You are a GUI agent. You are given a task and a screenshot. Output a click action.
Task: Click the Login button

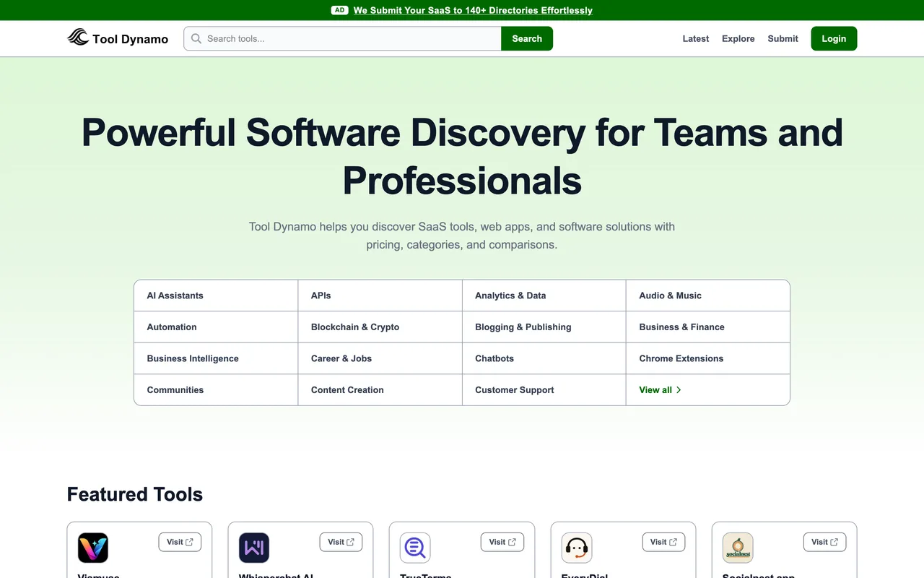(834, 38)
